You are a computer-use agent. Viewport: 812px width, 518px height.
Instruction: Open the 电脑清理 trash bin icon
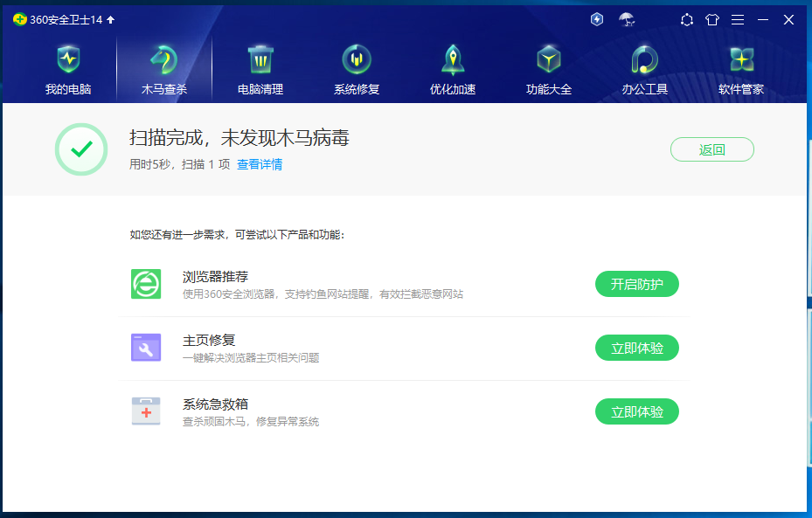(x=260, y=59)
